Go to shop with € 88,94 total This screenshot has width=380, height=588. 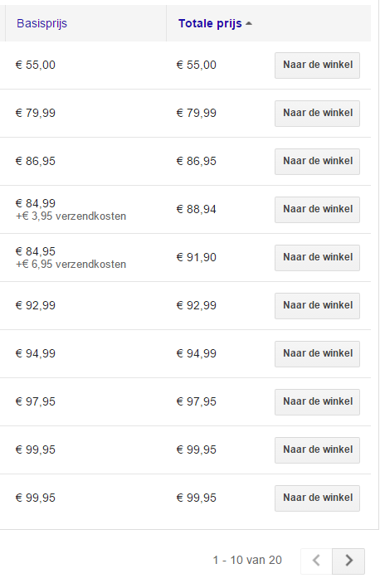point(317,210)
